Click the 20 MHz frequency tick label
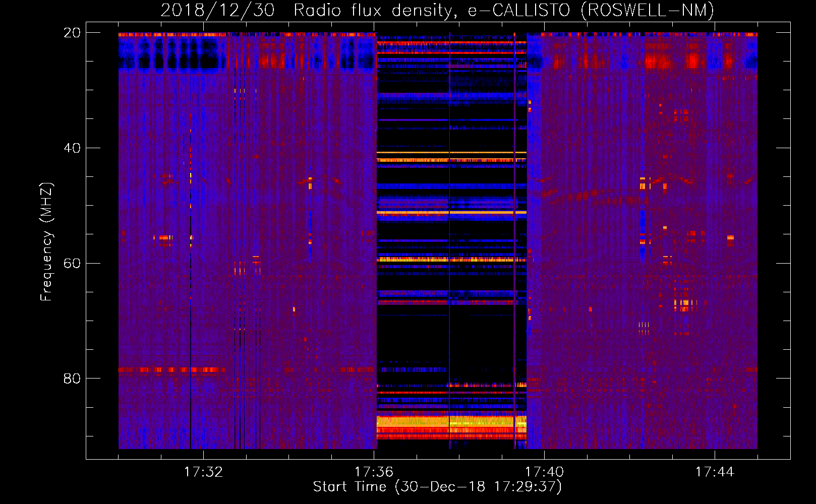Viewport: 816px width, 504px height. [x=72, y=33]
